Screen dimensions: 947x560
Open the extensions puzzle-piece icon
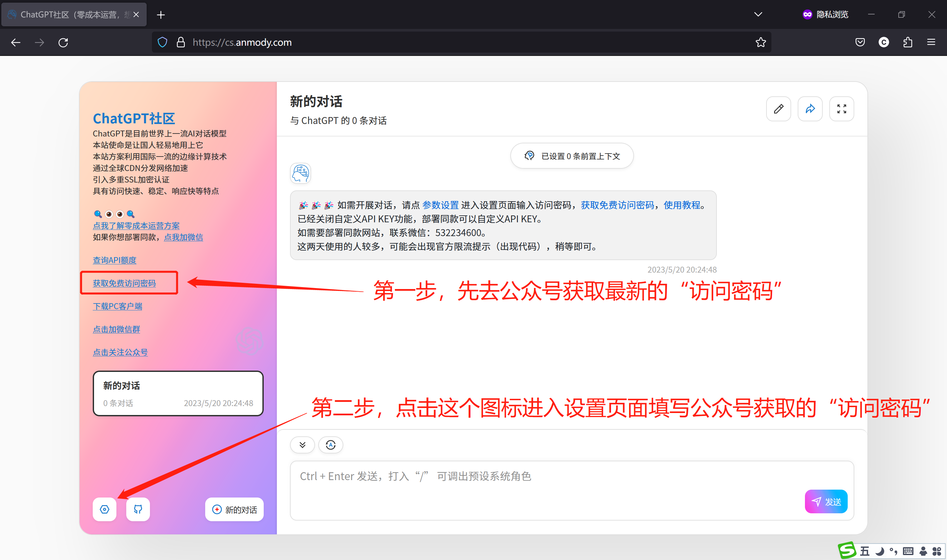(908, 42)
